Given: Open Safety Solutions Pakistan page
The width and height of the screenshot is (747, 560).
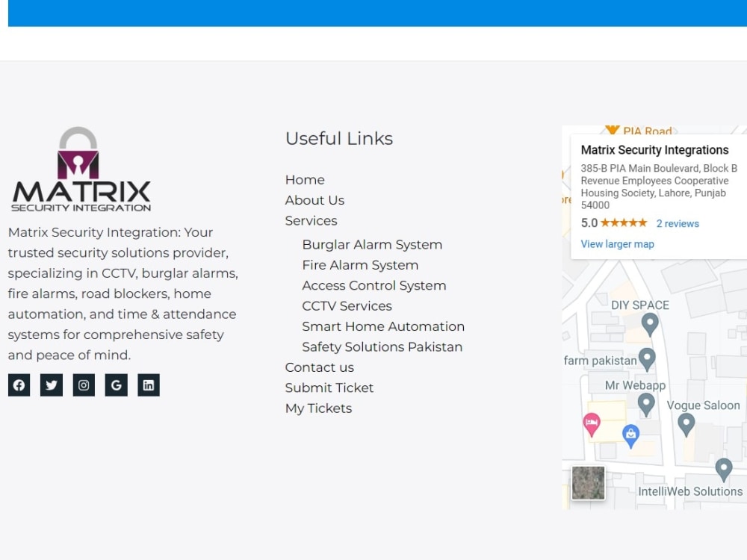Looking at the screenshot, I should 382,346.
